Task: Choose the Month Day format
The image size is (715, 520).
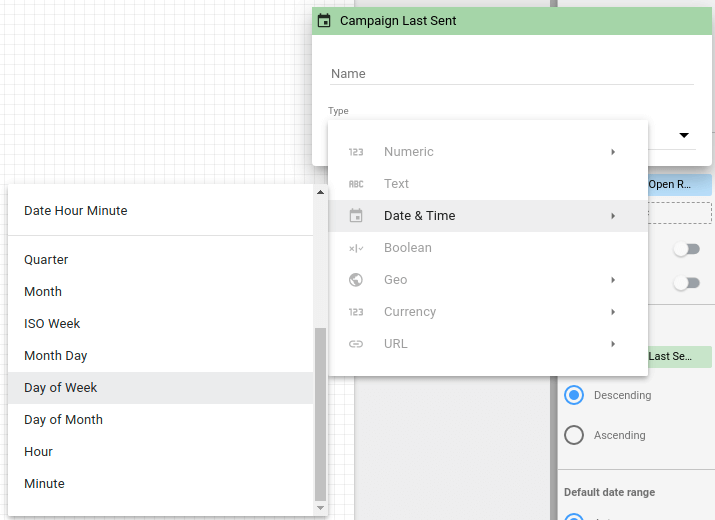Action: [161, 356]
